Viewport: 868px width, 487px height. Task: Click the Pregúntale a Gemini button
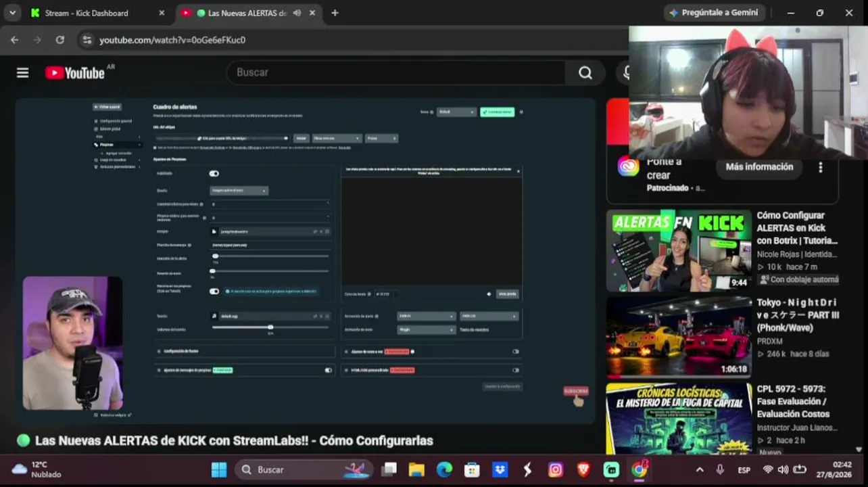click(714, 13)
